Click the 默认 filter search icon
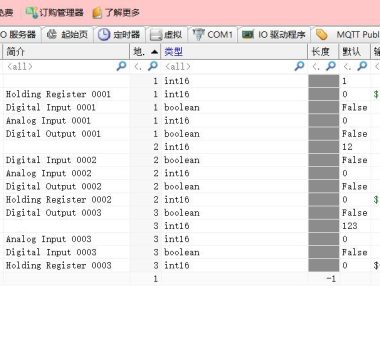This screenshot has width=380, height=360. (362, 66)
